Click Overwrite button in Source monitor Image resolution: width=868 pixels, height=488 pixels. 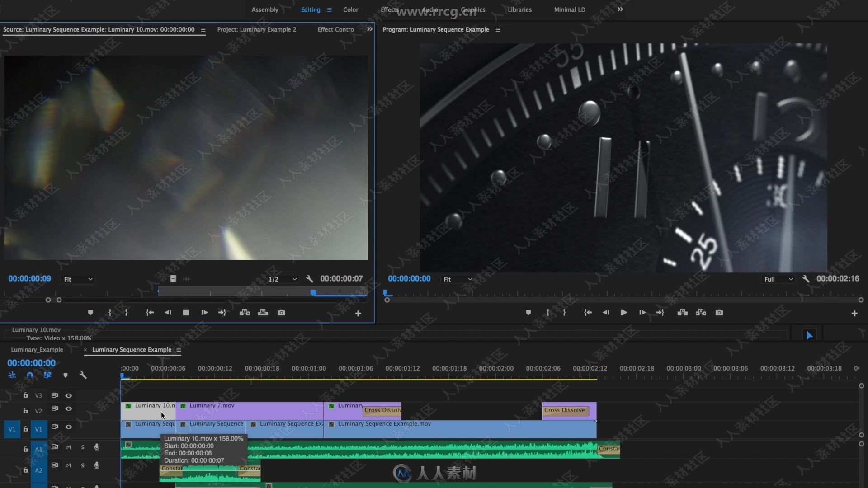point(263,313)
